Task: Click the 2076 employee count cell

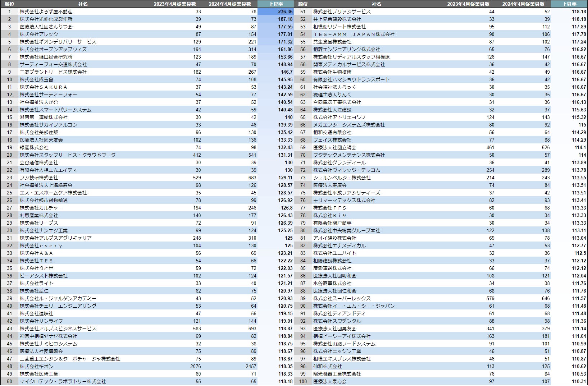Action: (x=196, y=366)
